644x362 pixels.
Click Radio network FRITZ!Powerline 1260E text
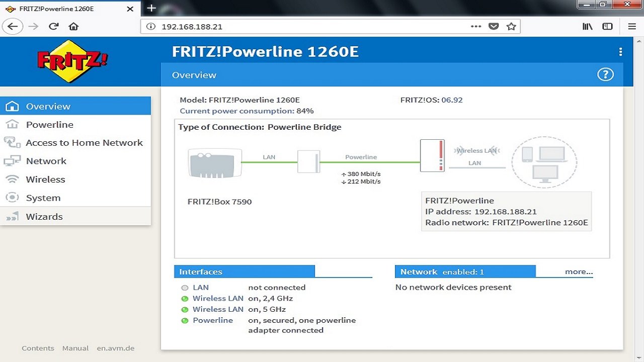(507, 223)
